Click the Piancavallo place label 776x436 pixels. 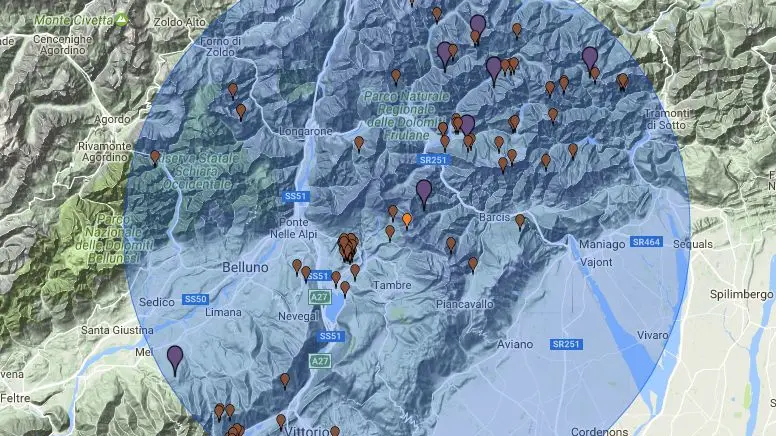(468, 302)
